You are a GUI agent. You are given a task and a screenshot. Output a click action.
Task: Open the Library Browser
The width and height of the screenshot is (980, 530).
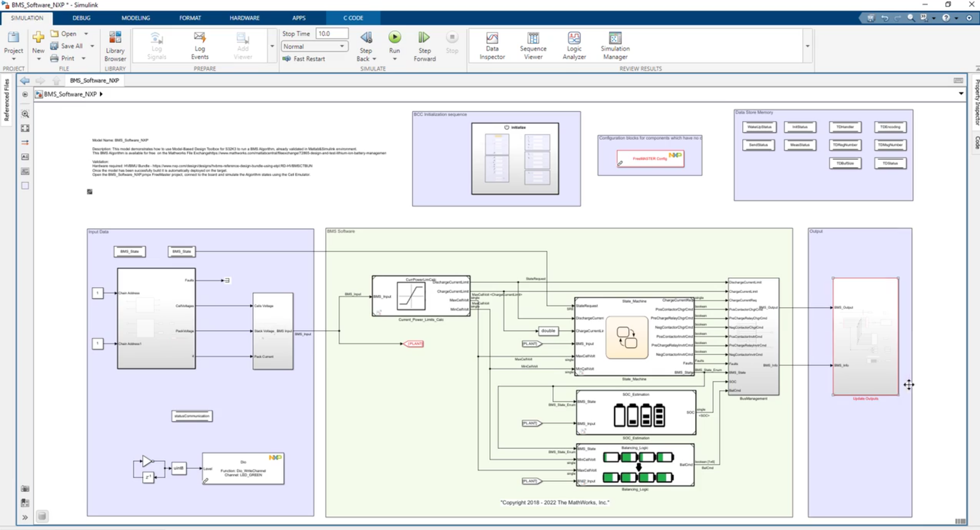(x=114, y=45)
